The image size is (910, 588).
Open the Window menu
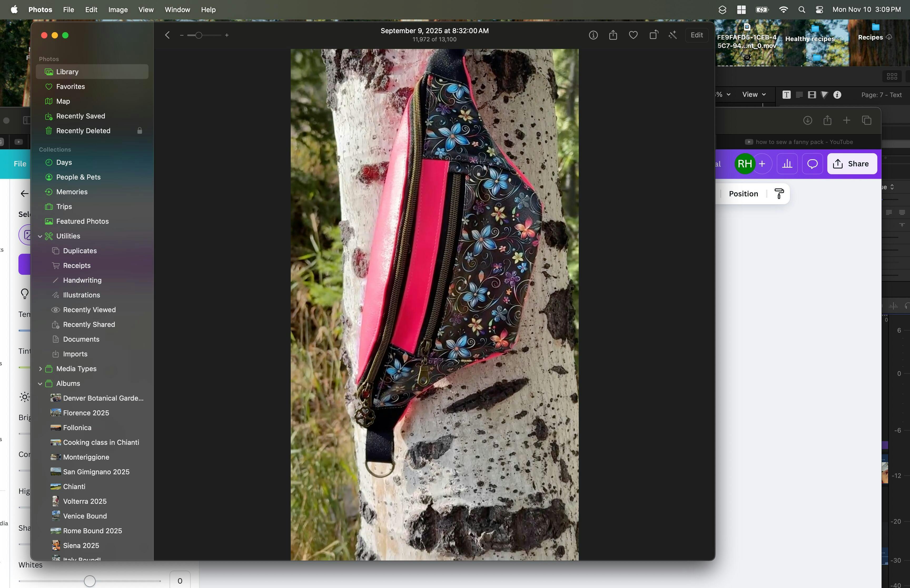177,9
